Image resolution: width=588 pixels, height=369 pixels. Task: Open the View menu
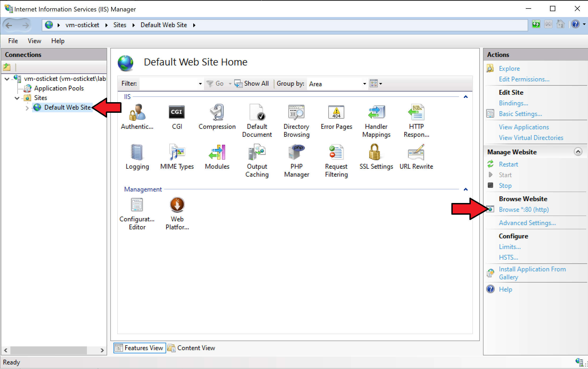coord(34,41)
